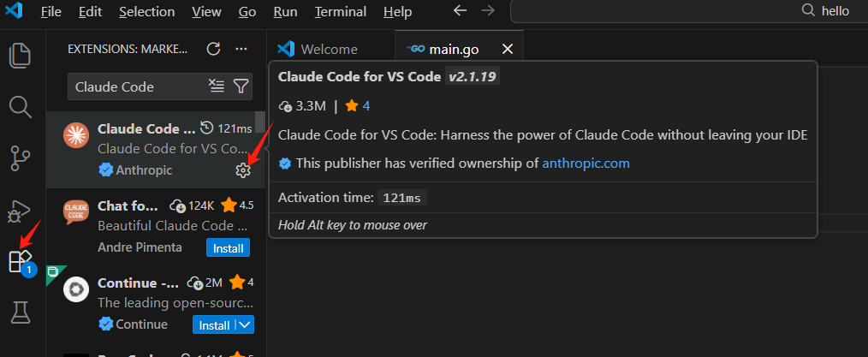Click the Chat fo... extension title
868x357 pixels.
(x=128, y=206)
